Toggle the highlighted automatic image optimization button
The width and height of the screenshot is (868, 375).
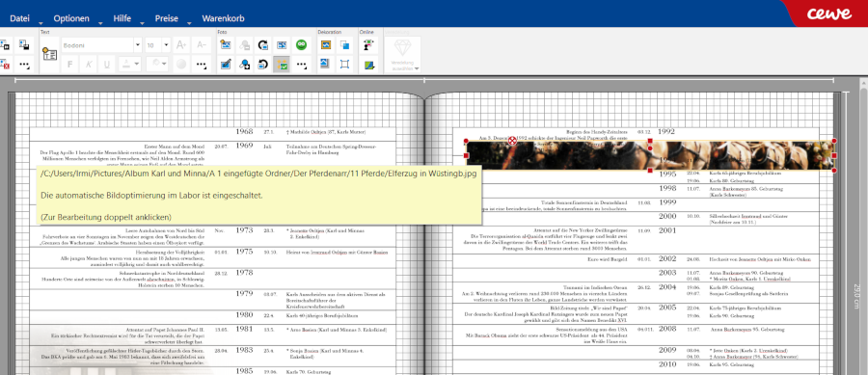pos(283,65)
